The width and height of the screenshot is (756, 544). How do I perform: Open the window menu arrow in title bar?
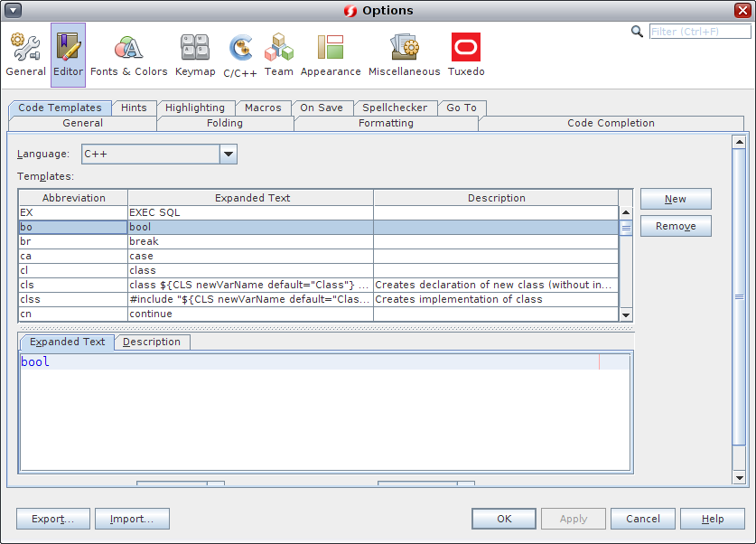click(13, 10)
